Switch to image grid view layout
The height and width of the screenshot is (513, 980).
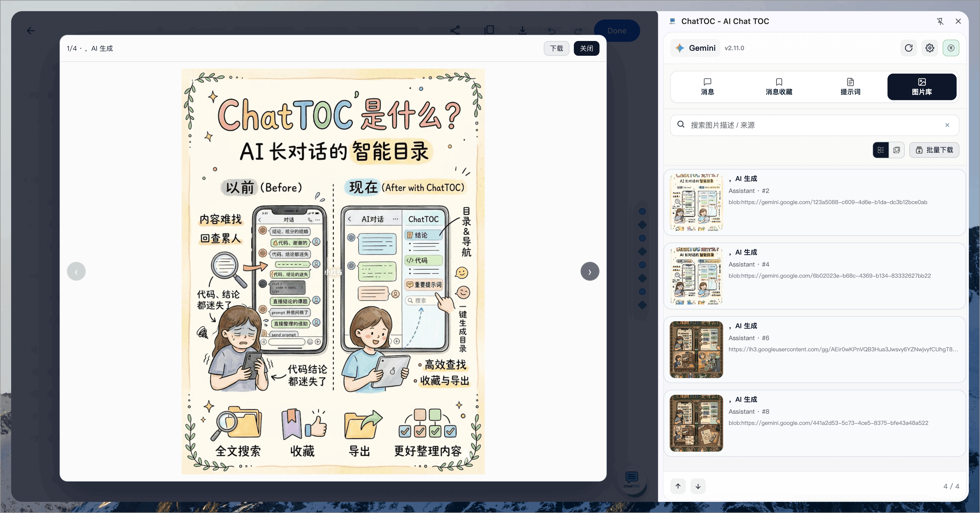(896, 150)
